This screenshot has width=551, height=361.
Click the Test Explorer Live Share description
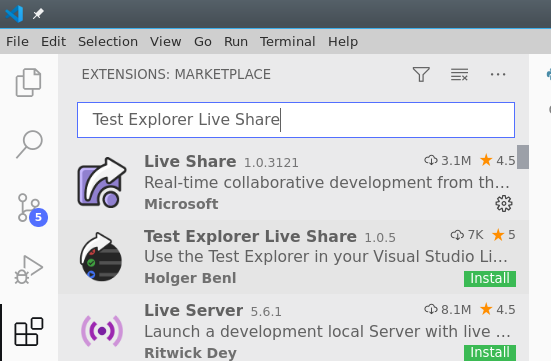click(326, 257)
